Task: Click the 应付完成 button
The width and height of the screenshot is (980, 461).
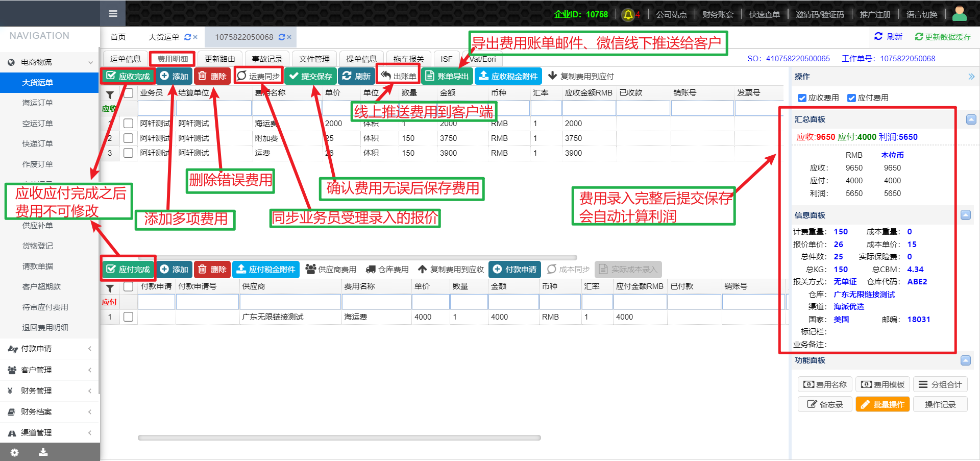Action: point(128,269)
